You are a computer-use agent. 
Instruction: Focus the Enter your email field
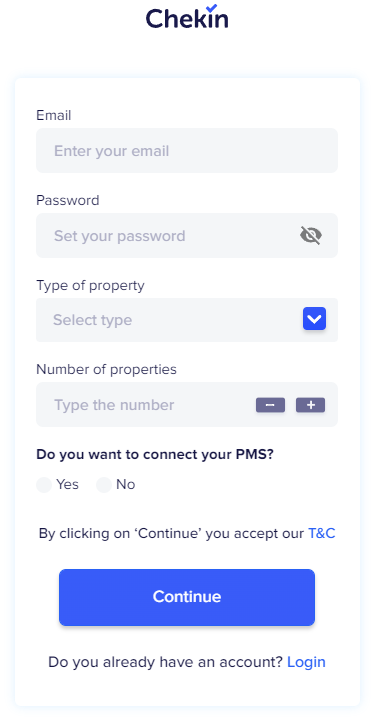187,151
